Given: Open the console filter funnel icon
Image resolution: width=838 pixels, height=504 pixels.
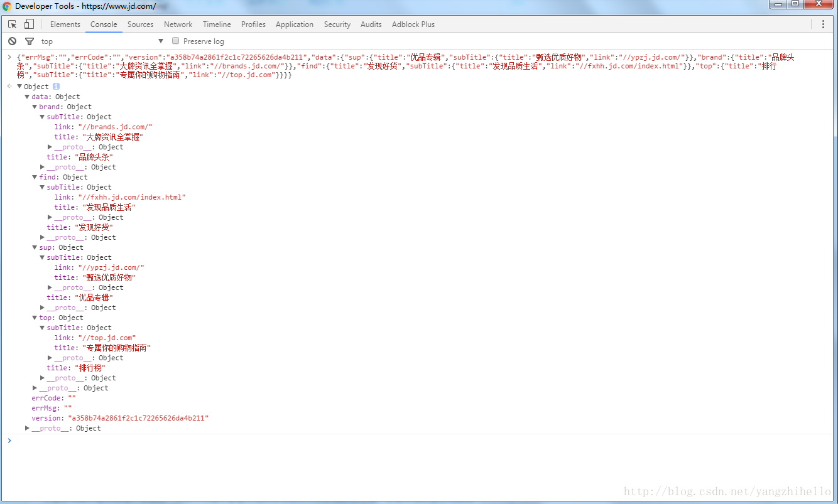Looking at the screenshot, I should (29, 41).
